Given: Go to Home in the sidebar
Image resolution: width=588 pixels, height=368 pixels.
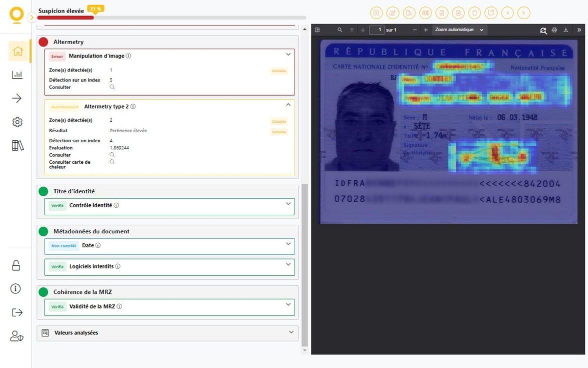Looking at the screenshot, I should tap(17, 51).
